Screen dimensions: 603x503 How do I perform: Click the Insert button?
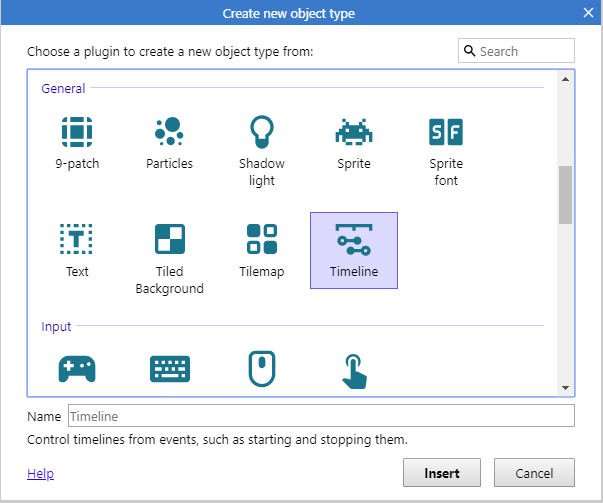[x=442, y=473]
